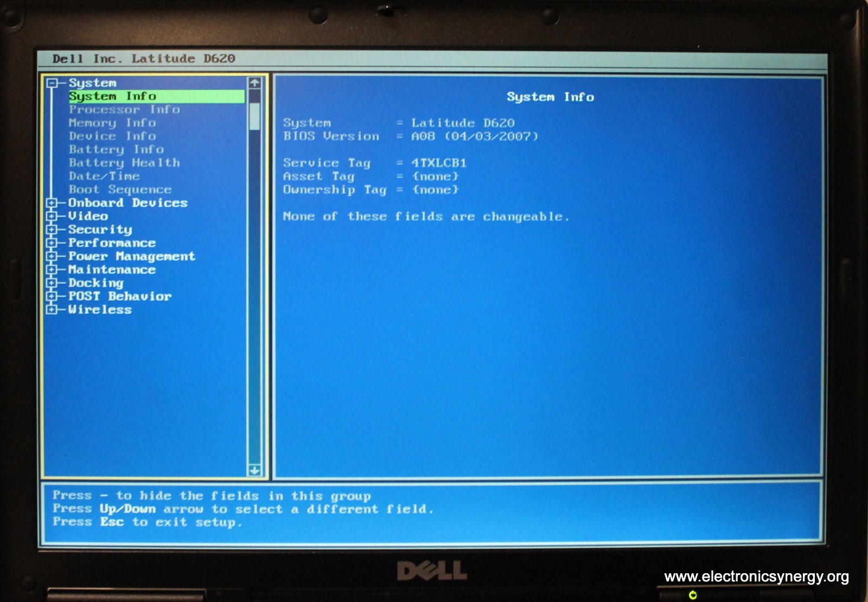Select the POST Behavior label

[x=120, y=296]
